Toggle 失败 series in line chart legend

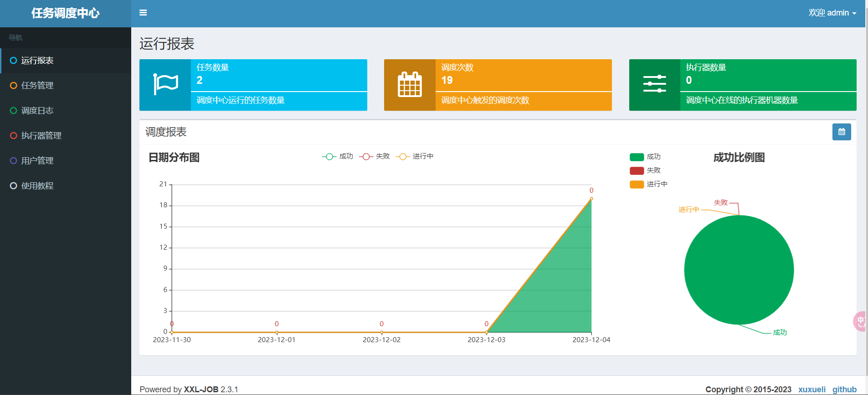pyautogui.click(x=375, y=156)
